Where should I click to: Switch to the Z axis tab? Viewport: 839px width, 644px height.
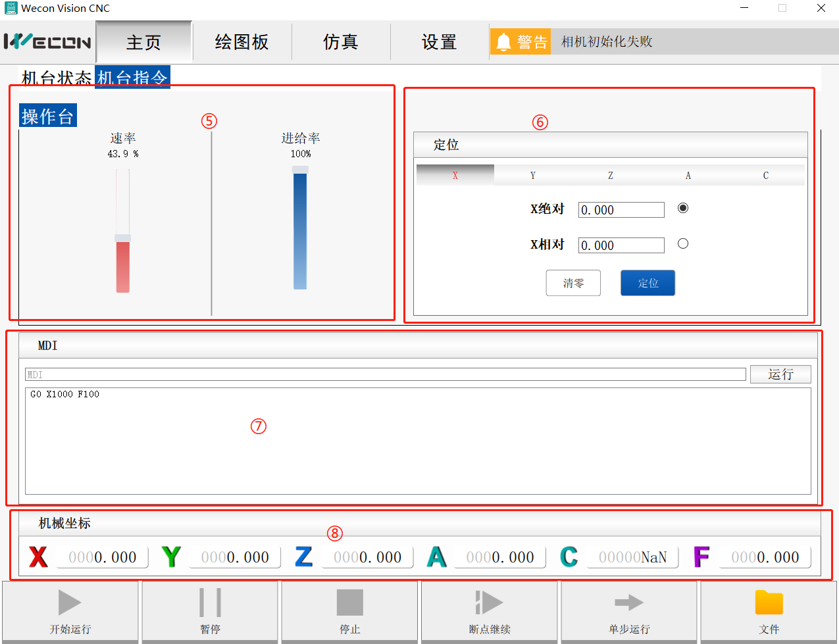[611, 176]
